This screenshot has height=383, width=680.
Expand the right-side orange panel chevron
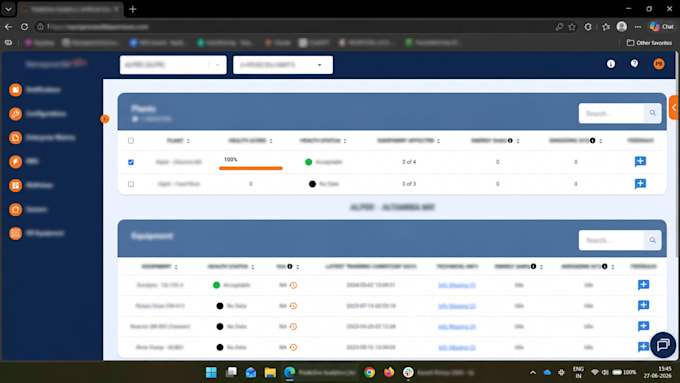pos(674,108)
